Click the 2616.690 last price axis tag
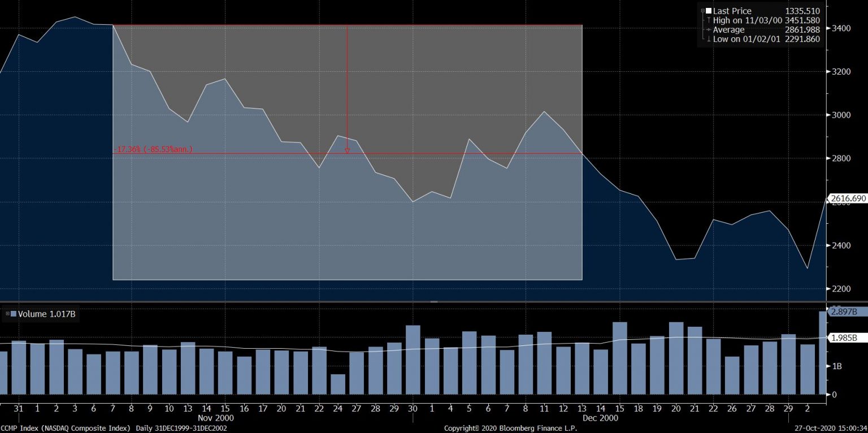 [848, 198]
